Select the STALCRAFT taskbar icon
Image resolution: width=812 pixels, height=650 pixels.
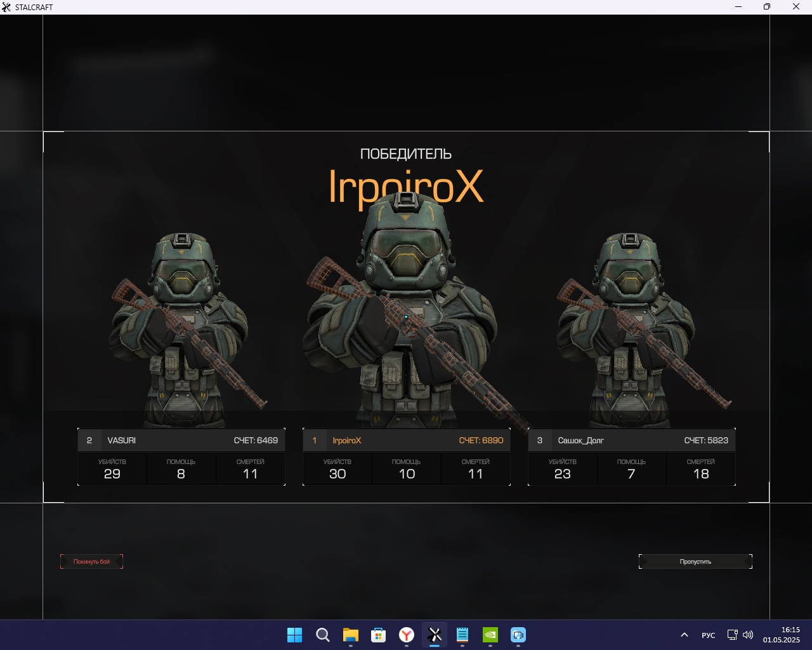(435, 635)
